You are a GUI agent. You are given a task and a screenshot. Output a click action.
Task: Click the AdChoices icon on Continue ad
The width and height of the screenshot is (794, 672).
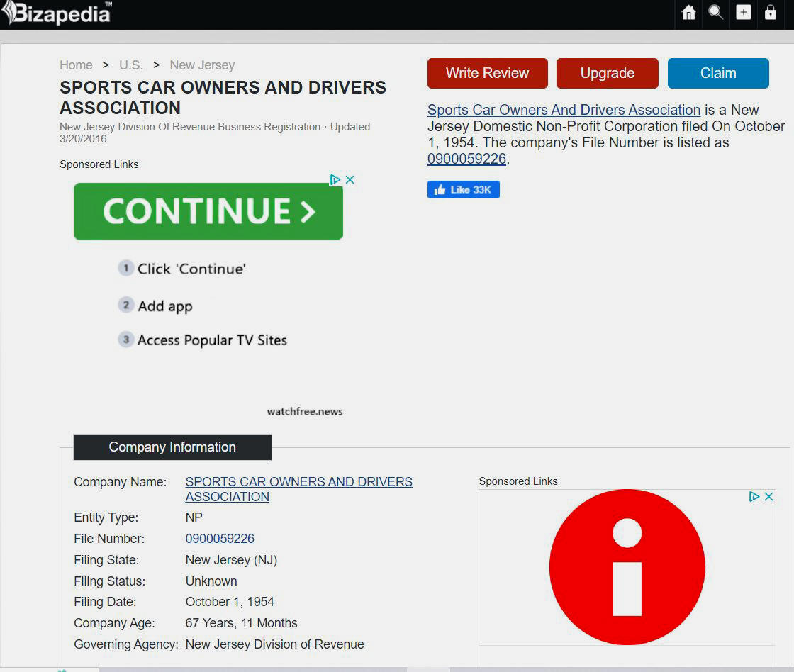click(x=335, y=180)
